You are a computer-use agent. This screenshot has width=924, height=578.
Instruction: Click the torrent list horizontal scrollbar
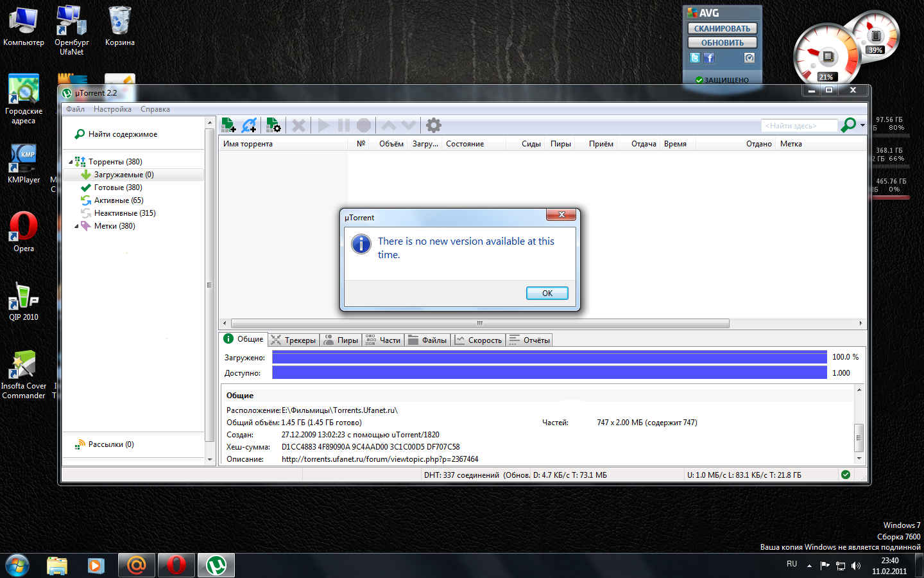(480, 323)
